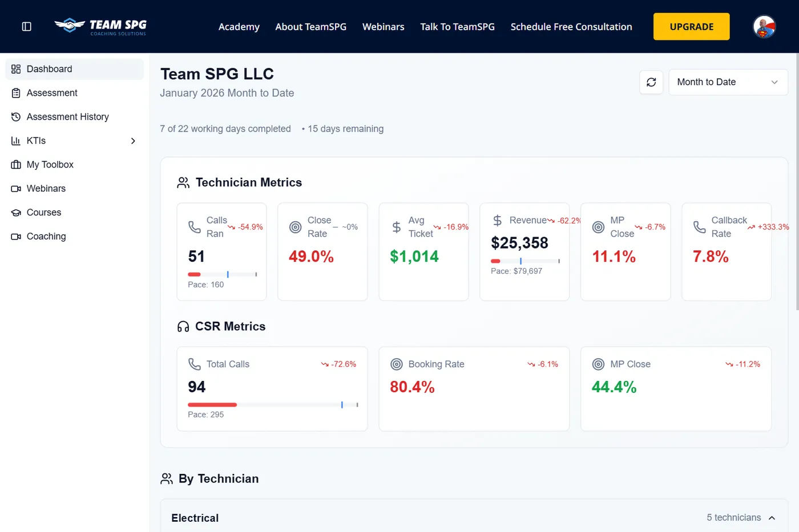Click the Pace: $79,697 text

point(516,271)
